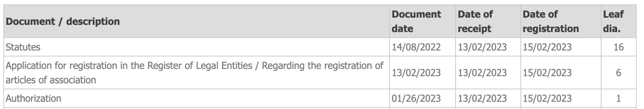Select the Application row date of receipt

pyautogui.click(x=482, y=73)
